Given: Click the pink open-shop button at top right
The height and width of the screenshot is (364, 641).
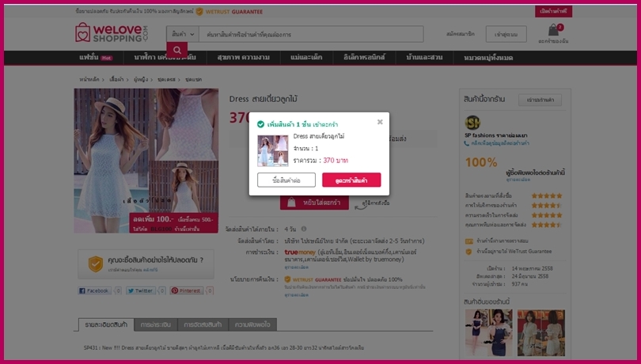Looking at the screenshot, I should pos(553,11).
